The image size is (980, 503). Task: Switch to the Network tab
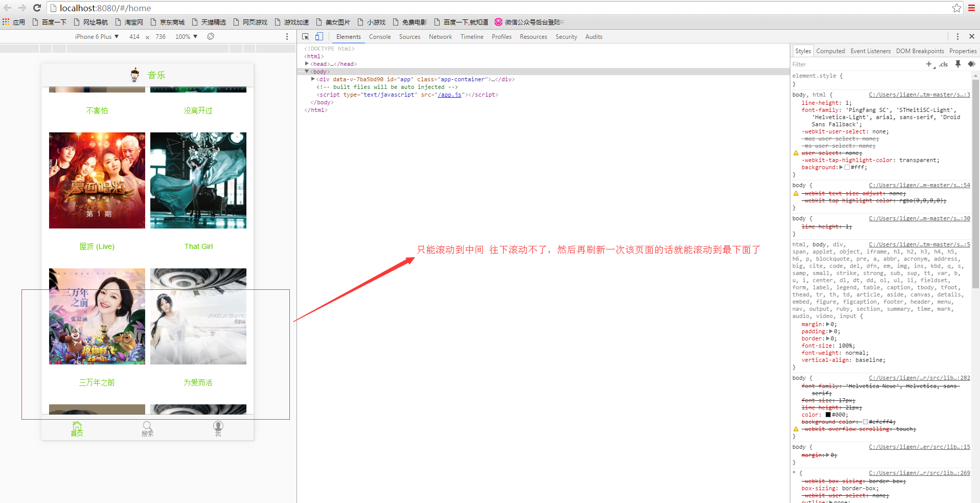coord(440,37)
